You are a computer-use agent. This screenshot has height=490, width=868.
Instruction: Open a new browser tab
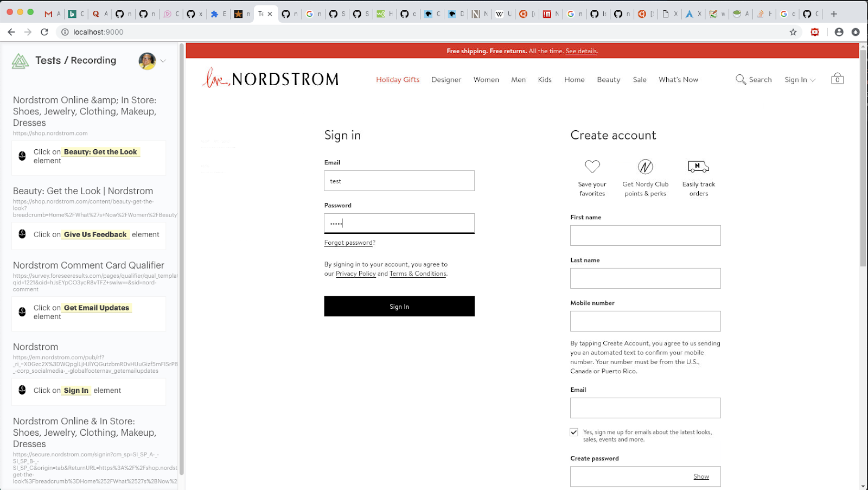point(834,14)
